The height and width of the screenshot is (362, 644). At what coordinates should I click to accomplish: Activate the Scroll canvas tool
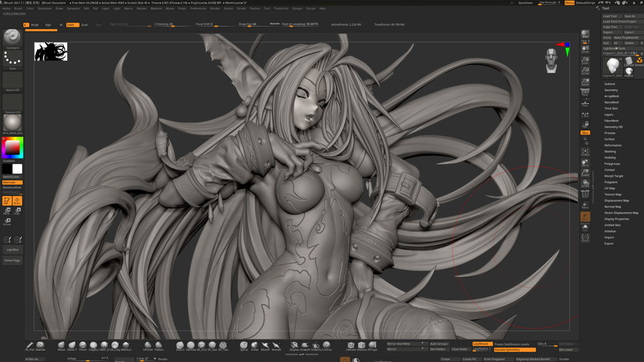click(585, 49)
